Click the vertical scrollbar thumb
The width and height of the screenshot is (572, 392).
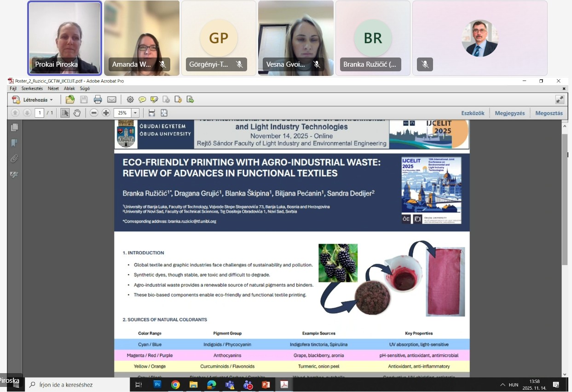point(565,198)
